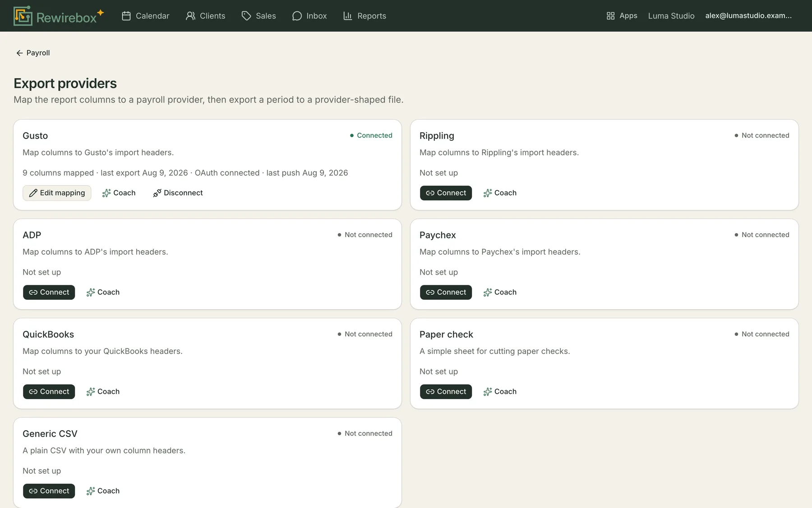The height and width of the screenshot is (508, 812).
Task: Connect the Rippling provider
Action: (x=446, y=193)
